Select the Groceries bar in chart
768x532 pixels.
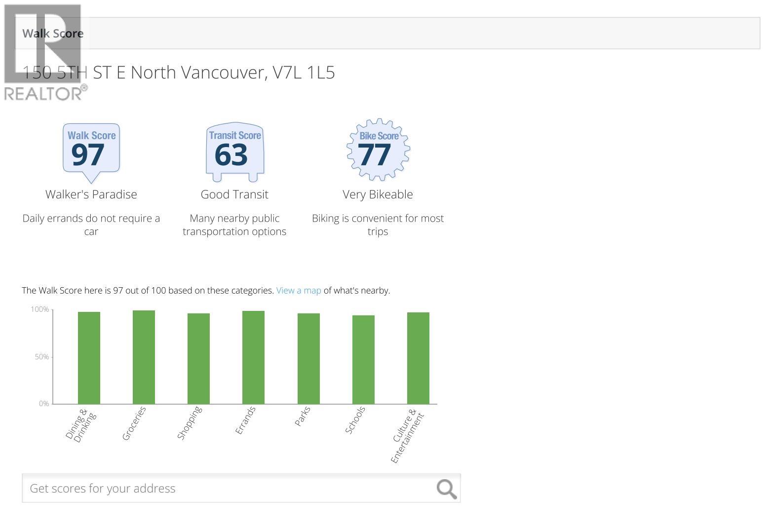144,357
